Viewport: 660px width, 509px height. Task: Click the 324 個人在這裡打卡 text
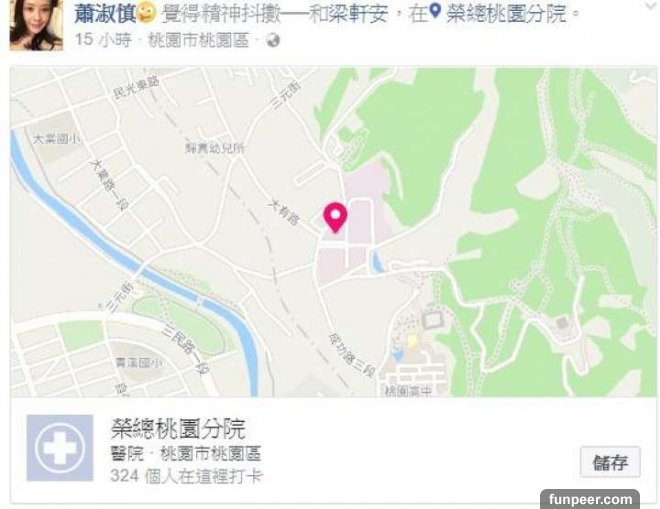tap(186, 476)
